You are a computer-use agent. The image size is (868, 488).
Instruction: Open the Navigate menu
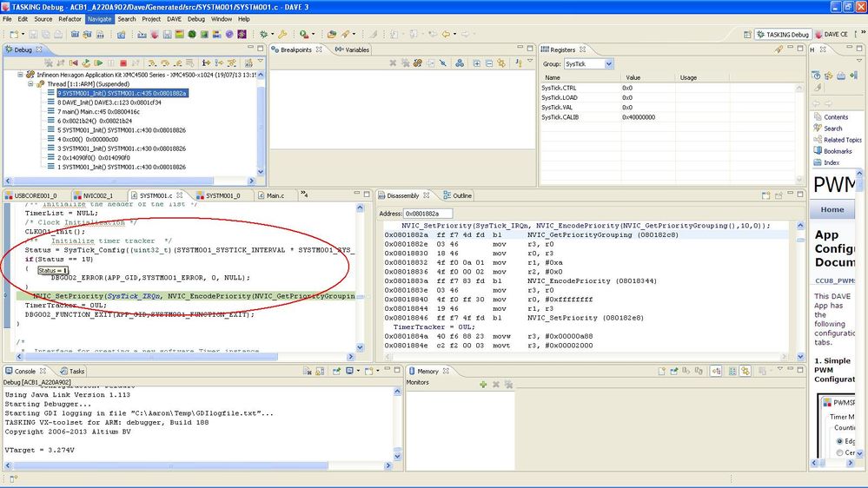click(100, 19)
